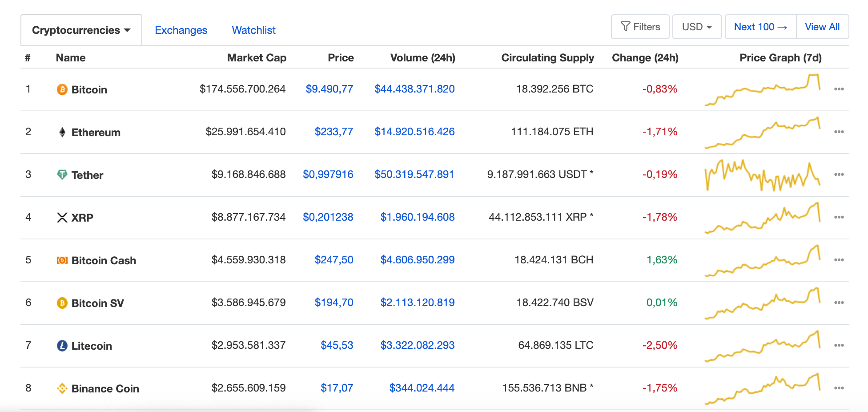The height and width of the screenshot is (412, 868).
Task: Click Bitcoin Cash price $247,50
Action: point(334,260)
